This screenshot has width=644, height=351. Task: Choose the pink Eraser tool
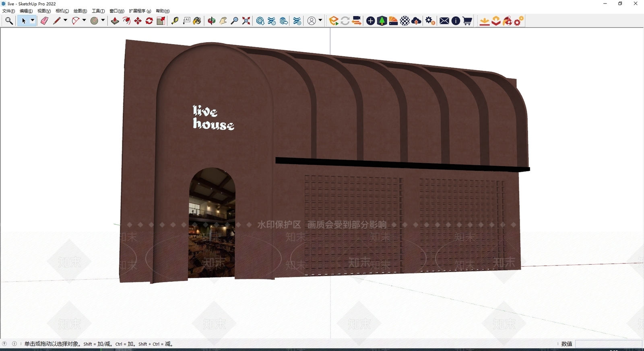point(44,21)
